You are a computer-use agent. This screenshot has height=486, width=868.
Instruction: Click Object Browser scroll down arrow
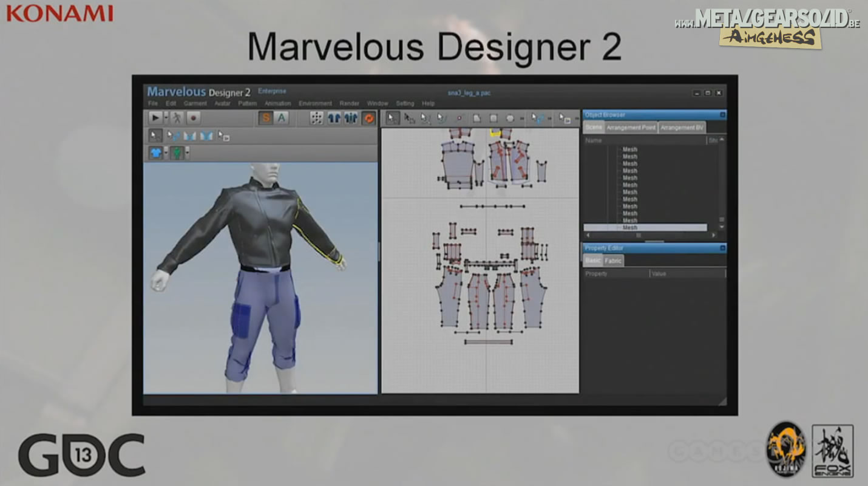pos(722,227)
